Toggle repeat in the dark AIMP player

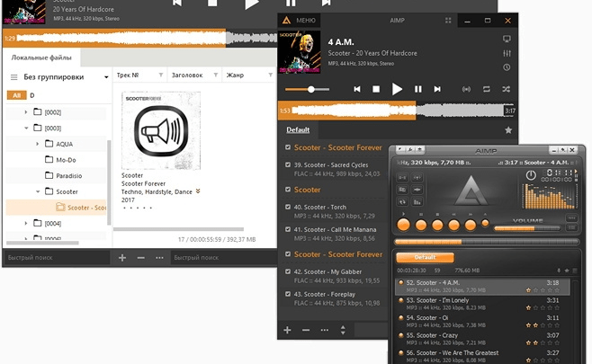486,89
